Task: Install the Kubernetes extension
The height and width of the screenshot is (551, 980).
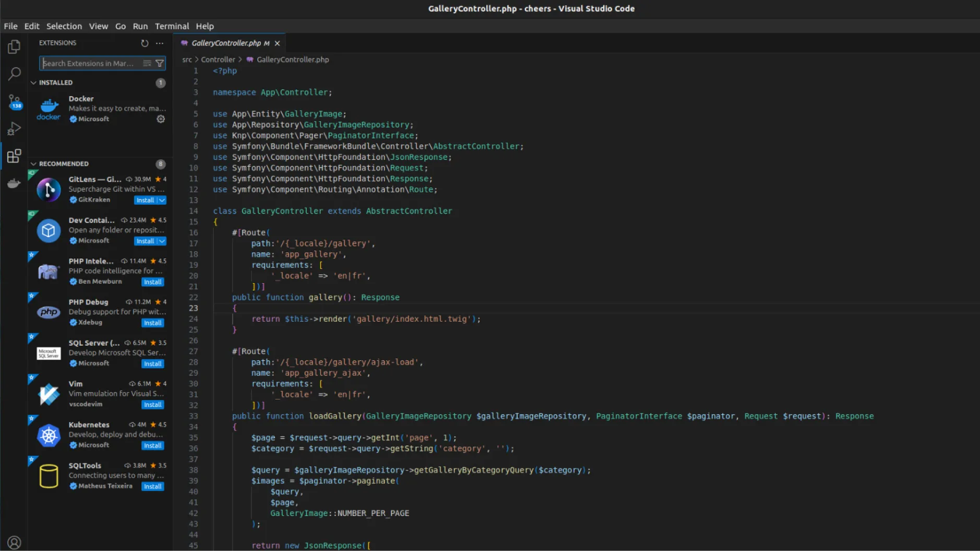Action: tap(152, 446)
